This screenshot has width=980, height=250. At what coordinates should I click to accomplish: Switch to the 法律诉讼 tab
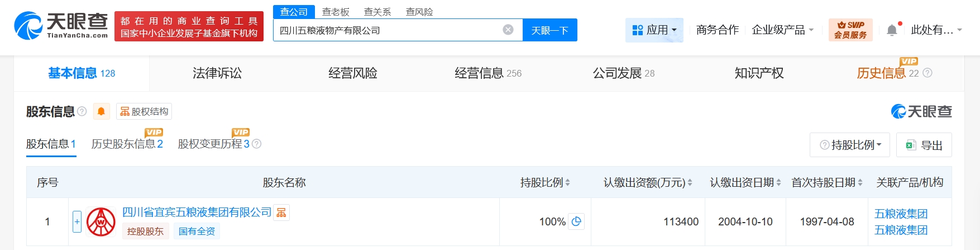[217, 73]
